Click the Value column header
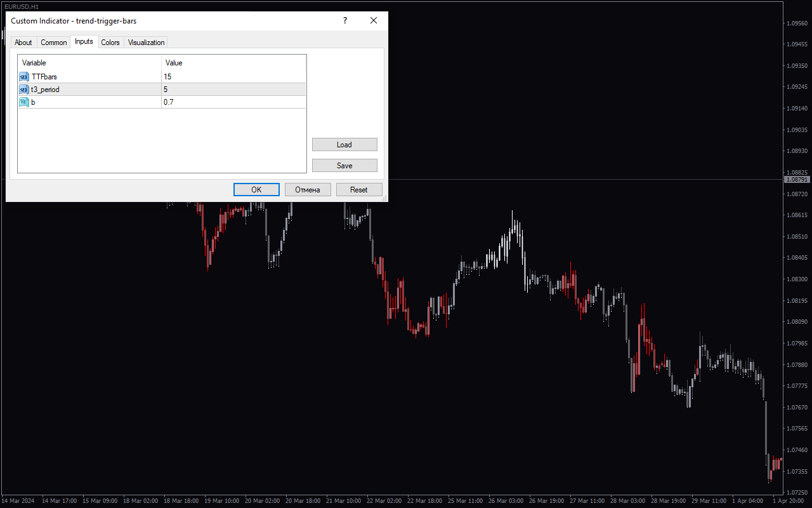 pyautogui.click(x=233, y=63)
